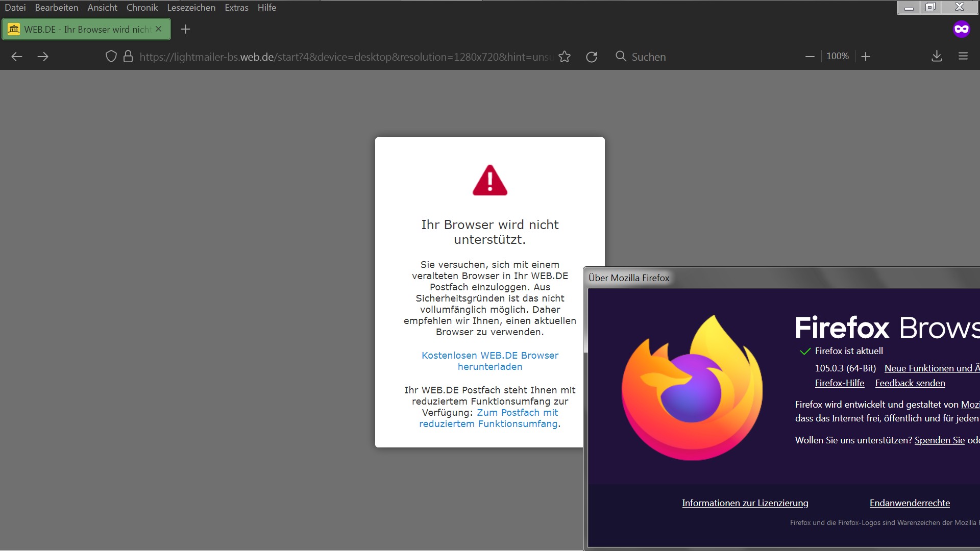Open a new tab with plus button
The width and height of the screenshot is (980, 551).
point(186,29)
